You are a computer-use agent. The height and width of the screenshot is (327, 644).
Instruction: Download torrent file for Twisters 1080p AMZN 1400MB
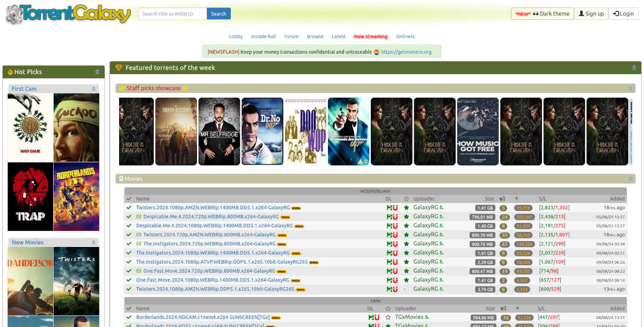pyautogui.click(x=389, y=207)
